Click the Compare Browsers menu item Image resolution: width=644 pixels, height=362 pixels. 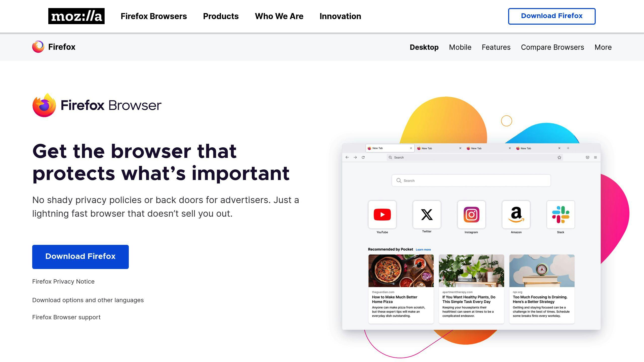click(552, 47)
